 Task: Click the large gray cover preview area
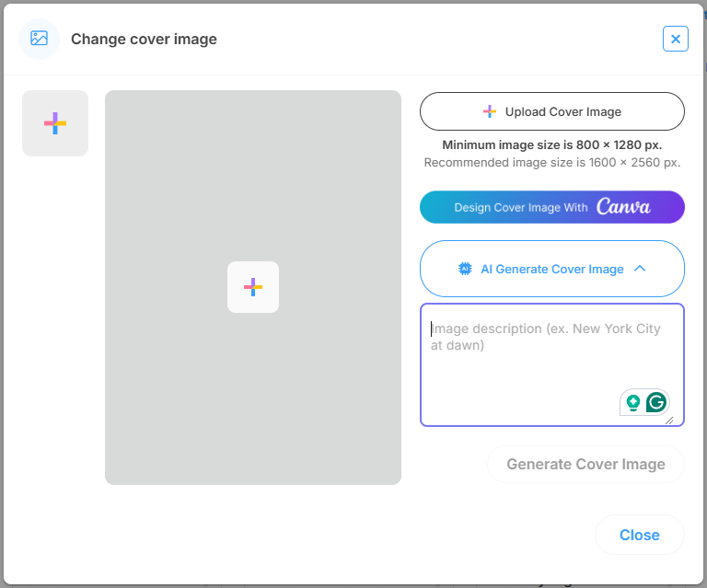click(253, 184)
